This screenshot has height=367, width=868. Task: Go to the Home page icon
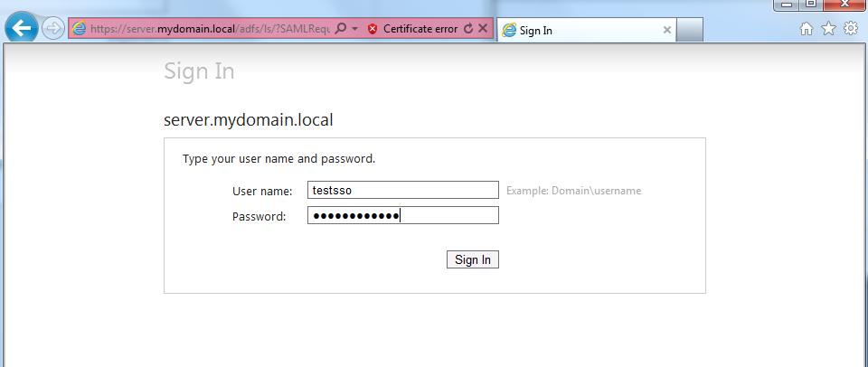tap(807, 29)
